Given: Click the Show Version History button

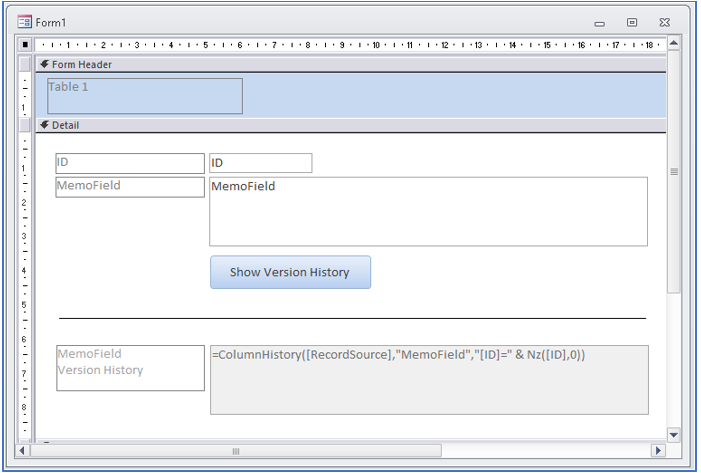Looking at the screenshot, I should (290, 272).
